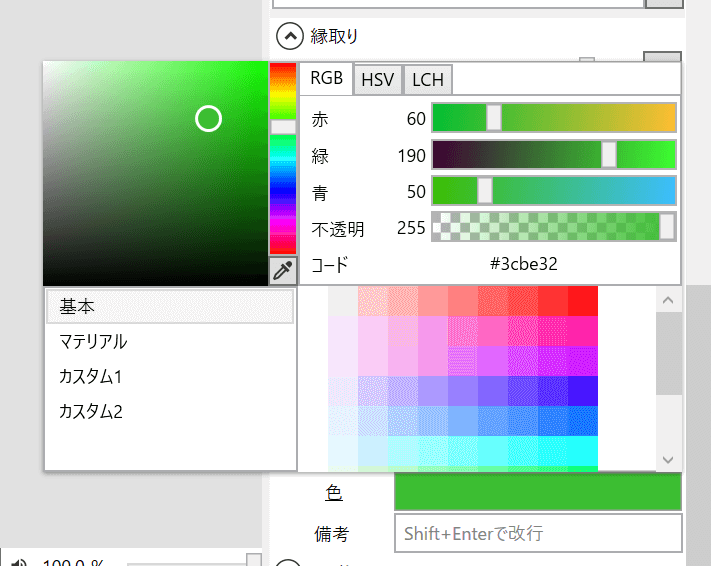Click the 青 (blue) channel slider

553,191
